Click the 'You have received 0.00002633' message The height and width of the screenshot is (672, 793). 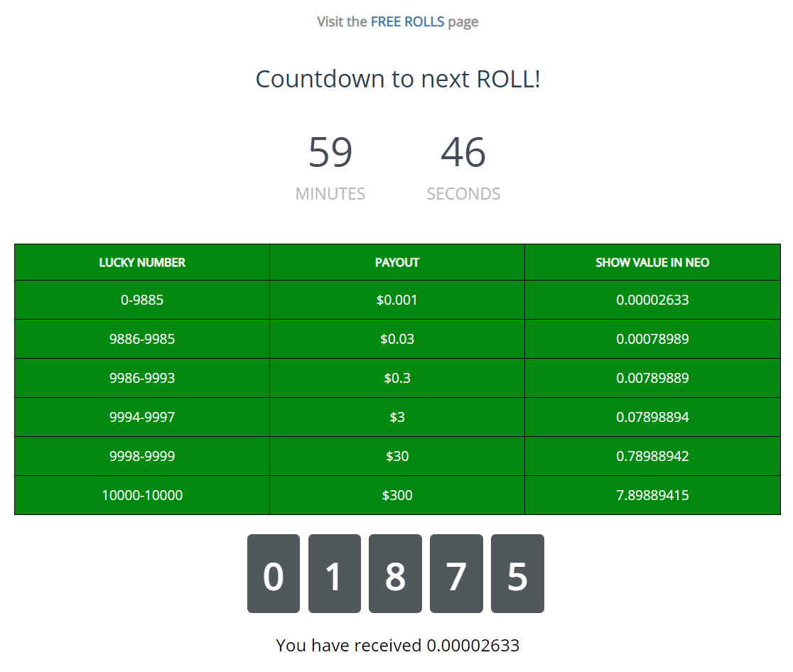click(397, 645)
